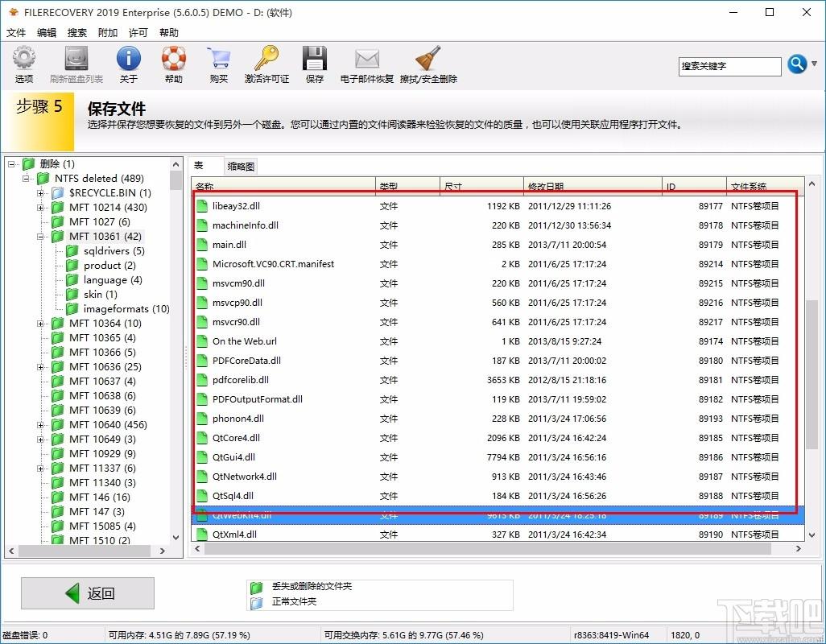The width and height of the screenshot is (826, 644).
Task: Click the file list scroll-up arrow
Action: (x=812, y=184)
